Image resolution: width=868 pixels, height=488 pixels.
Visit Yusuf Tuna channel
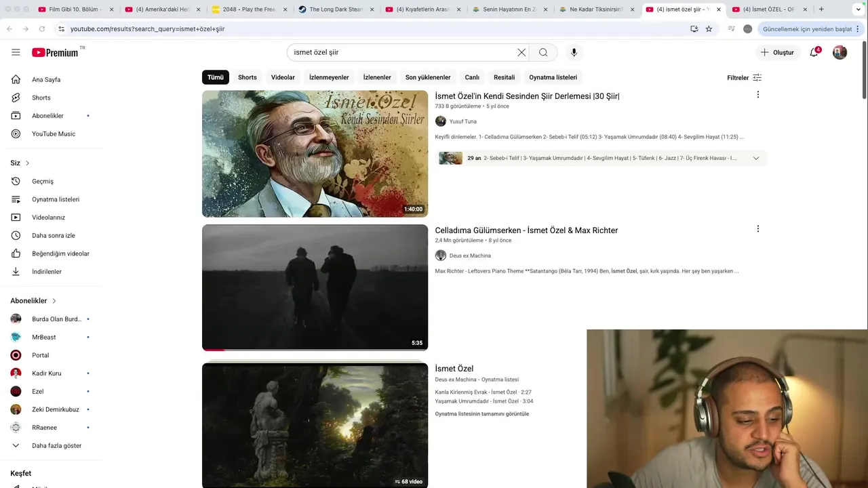coord(462,121)
